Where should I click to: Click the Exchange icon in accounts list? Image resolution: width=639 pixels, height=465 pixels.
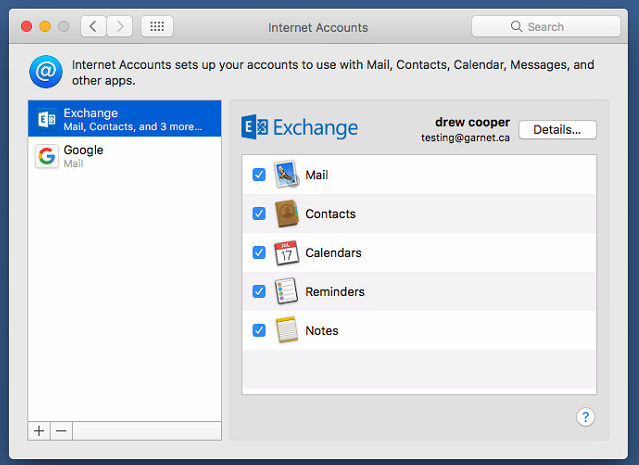[x=46, y=120]
